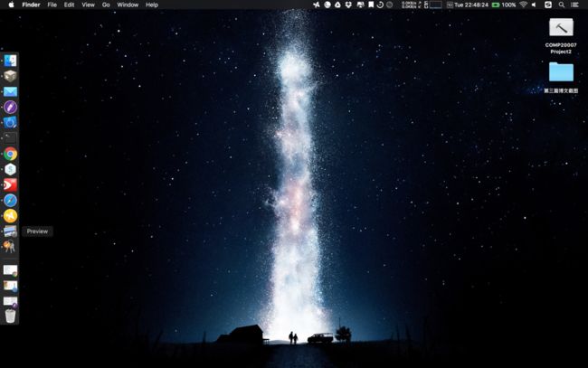Viewport: 588px width, 368px height.
Task: Open the Go menu
Action: (106, 5)
